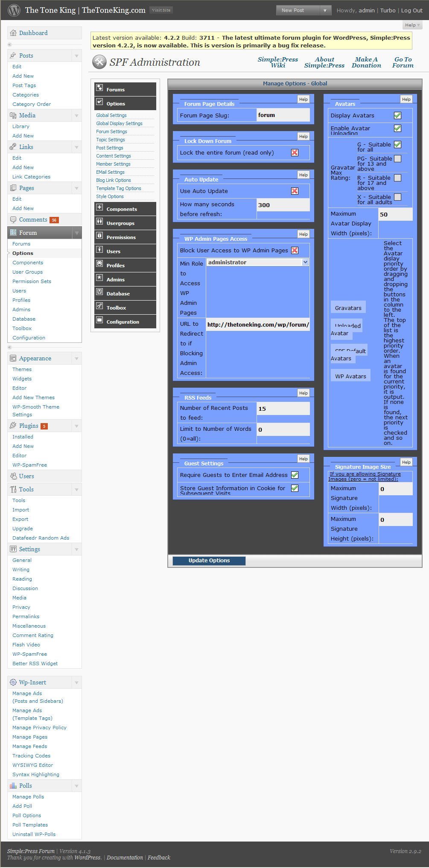Collapse the Settings menu section arrow
Image resolution: width=429 pixels, height=868 pixels.
pyautogui.click(x=76, y=549)
